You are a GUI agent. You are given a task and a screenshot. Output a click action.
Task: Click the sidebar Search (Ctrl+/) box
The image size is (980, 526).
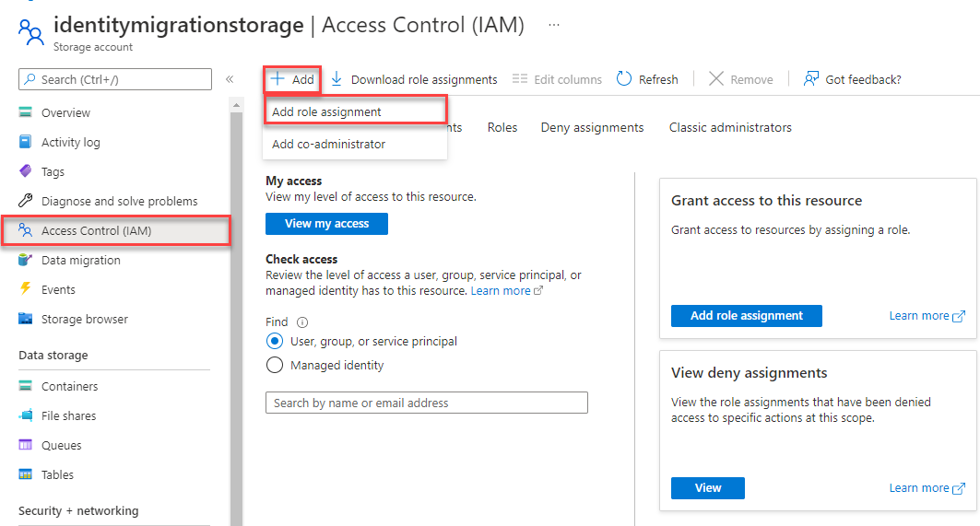point(115,79)
